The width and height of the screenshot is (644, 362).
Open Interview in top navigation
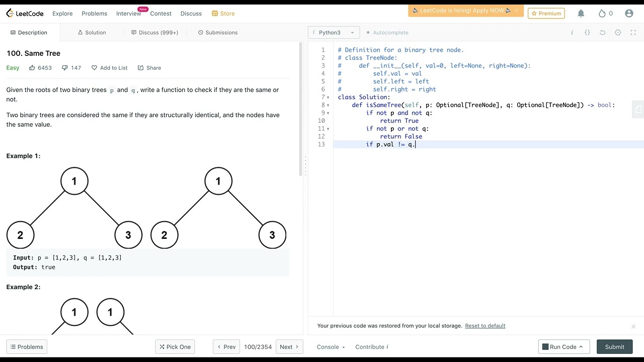[129, 14]
